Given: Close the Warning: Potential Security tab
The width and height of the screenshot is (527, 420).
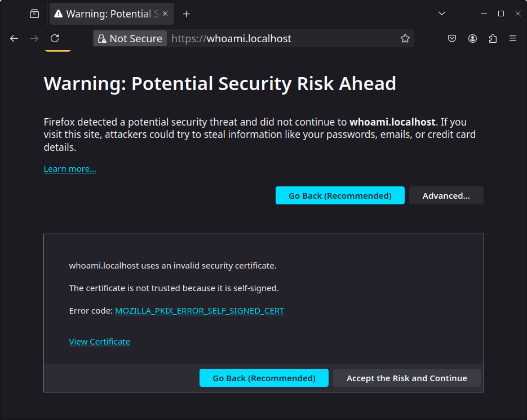Looking at the screenshot, I should 165,14.
